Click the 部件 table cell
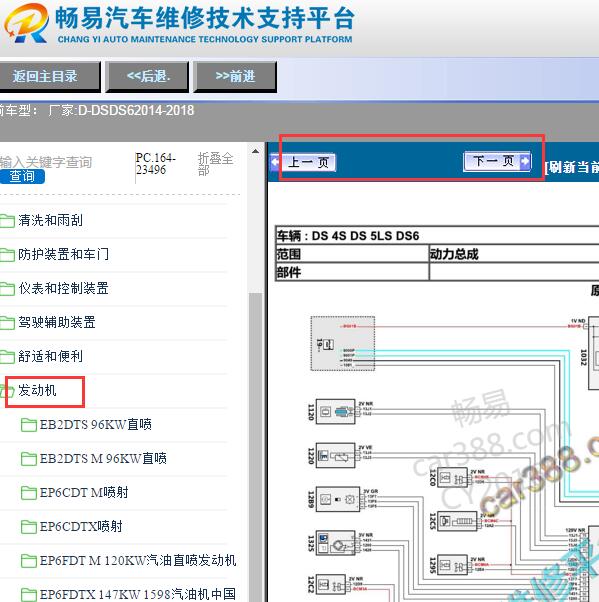This screenshot has height=602, width=599. [x=352, y=272]
